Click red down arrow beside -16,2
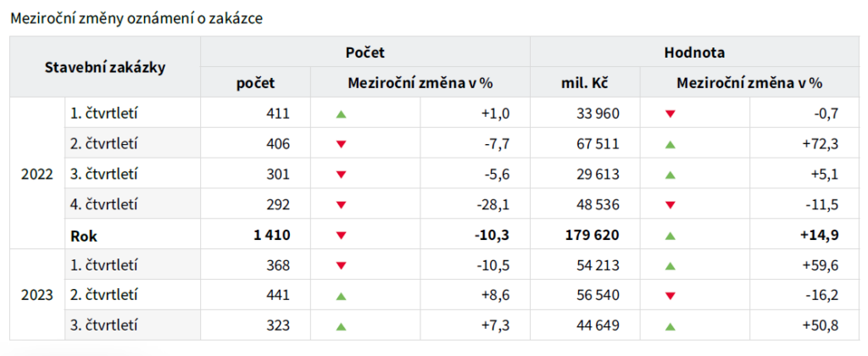The height and width of the screenshot is (356, 868). pyautogui.click(x=670, y=296)
